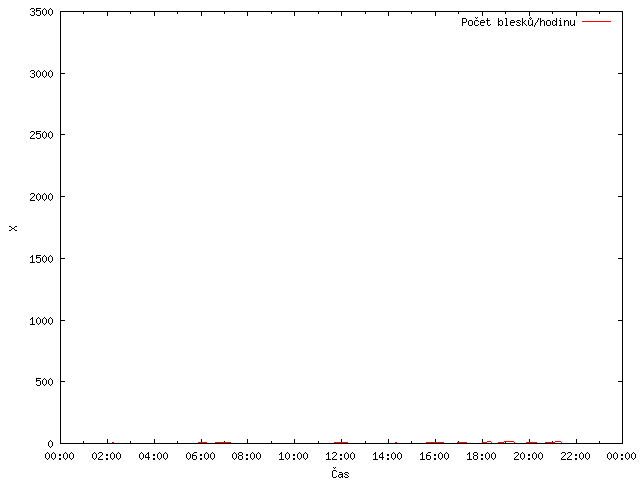
Task: Click the x-axis label 10:00
Action: [293, 456]
